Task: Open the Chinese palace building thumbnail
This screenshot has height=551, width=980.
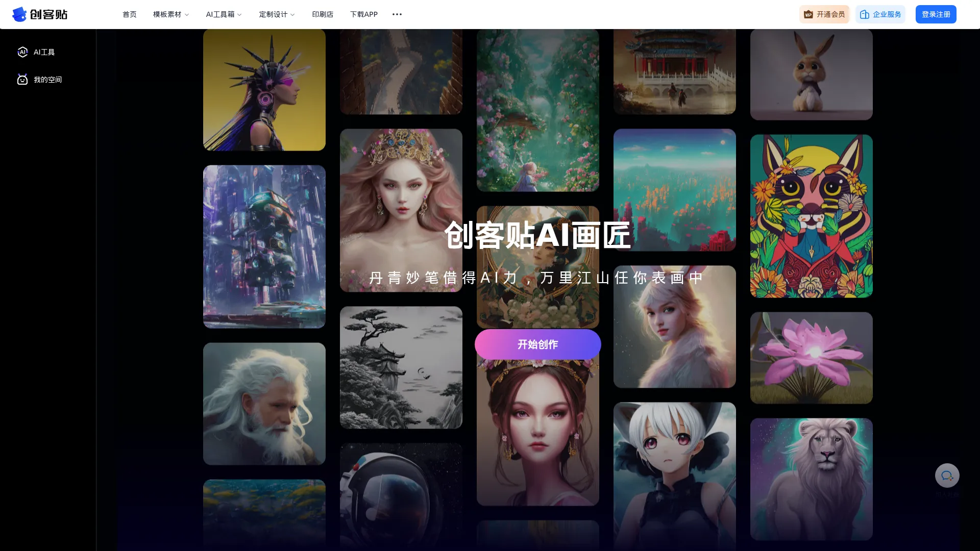Action: coord(675,71)
